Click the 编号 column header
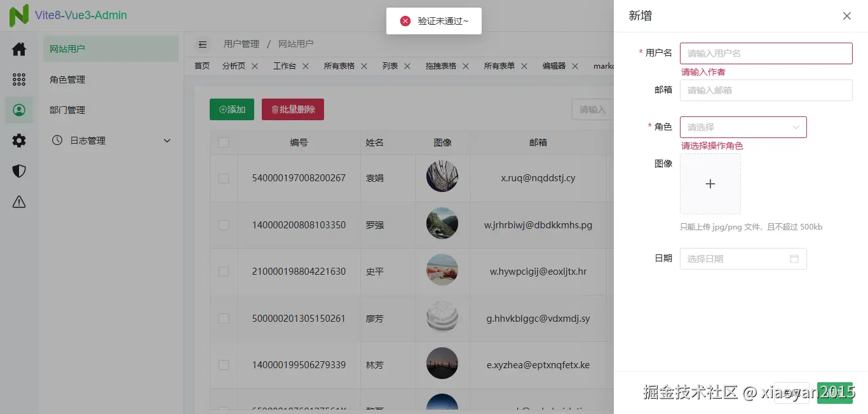The image size is (868, 414). tap(299, 142)
